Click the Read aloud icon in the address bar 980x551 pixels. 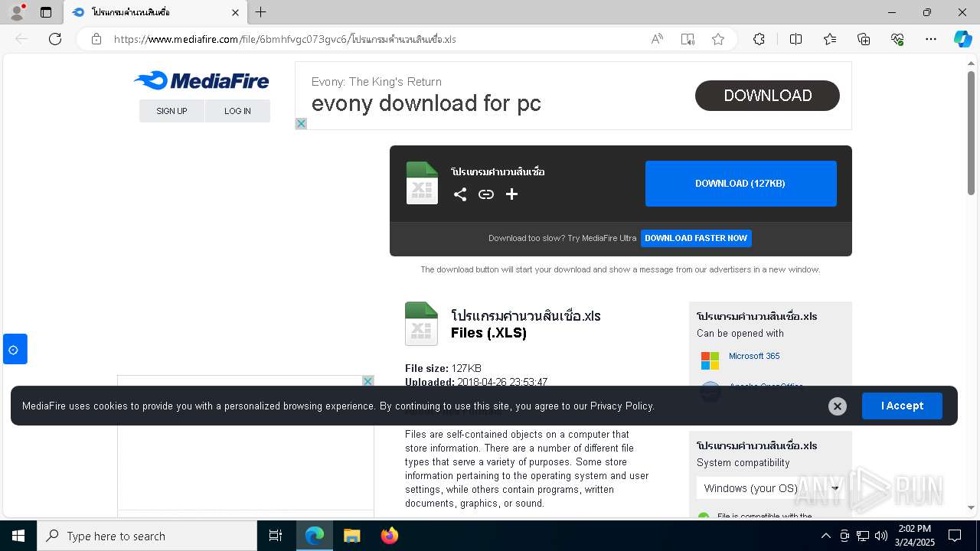tap(657, 39)
